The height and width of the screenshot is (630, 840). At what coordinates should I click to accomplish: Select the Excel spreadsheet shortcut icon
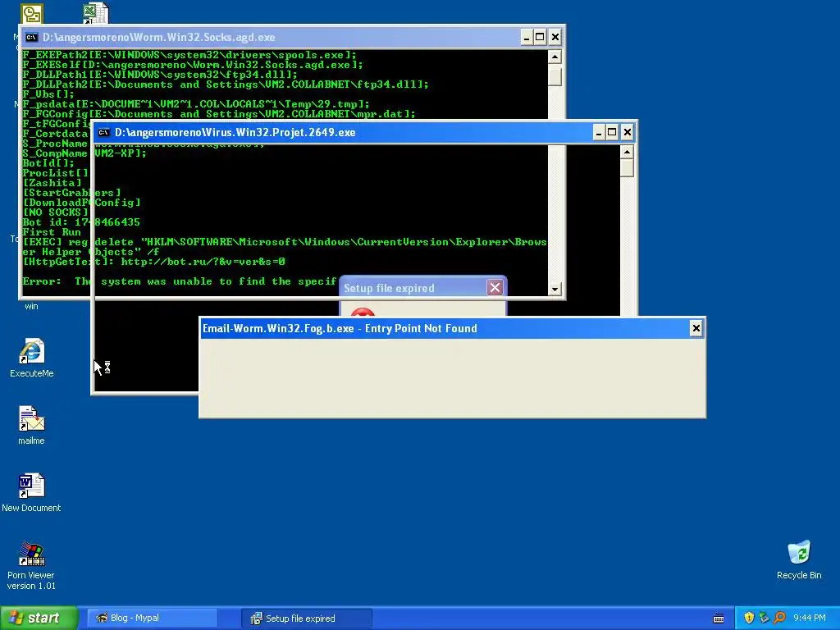coord(96,13)
